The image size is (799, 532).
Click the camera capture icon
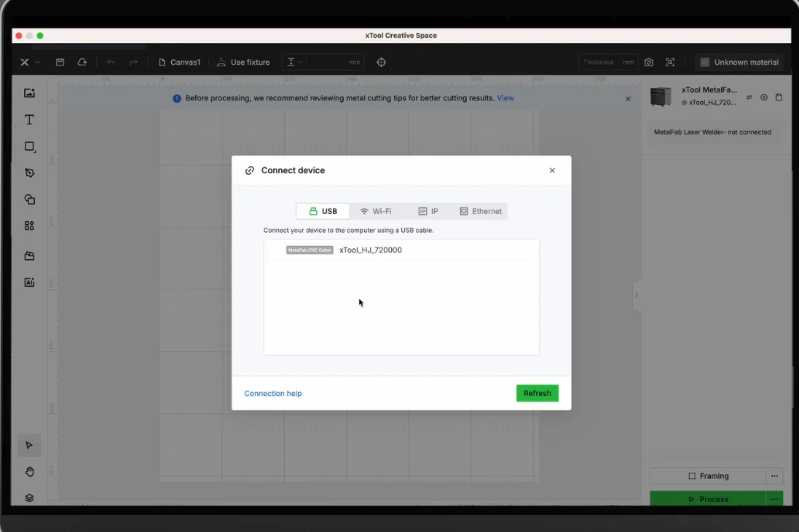[x=649, y=62]
